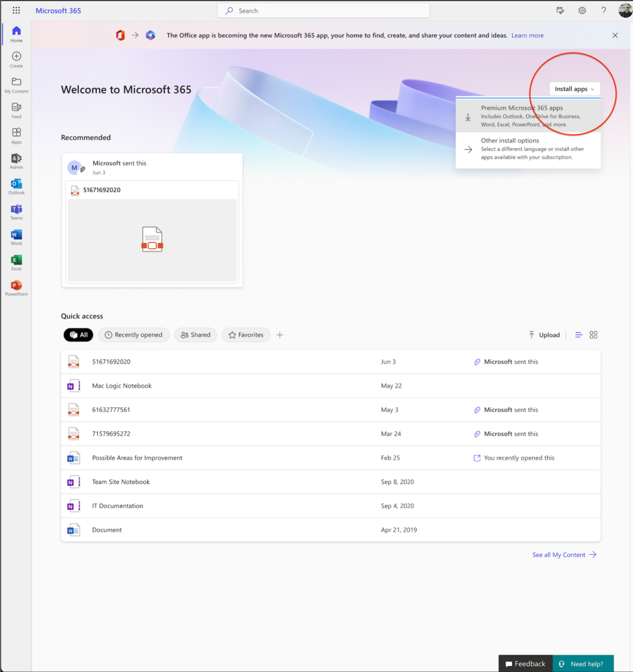Filter by Favorites tab
This screenshot has width=633, height=672.
click(246, 335)
